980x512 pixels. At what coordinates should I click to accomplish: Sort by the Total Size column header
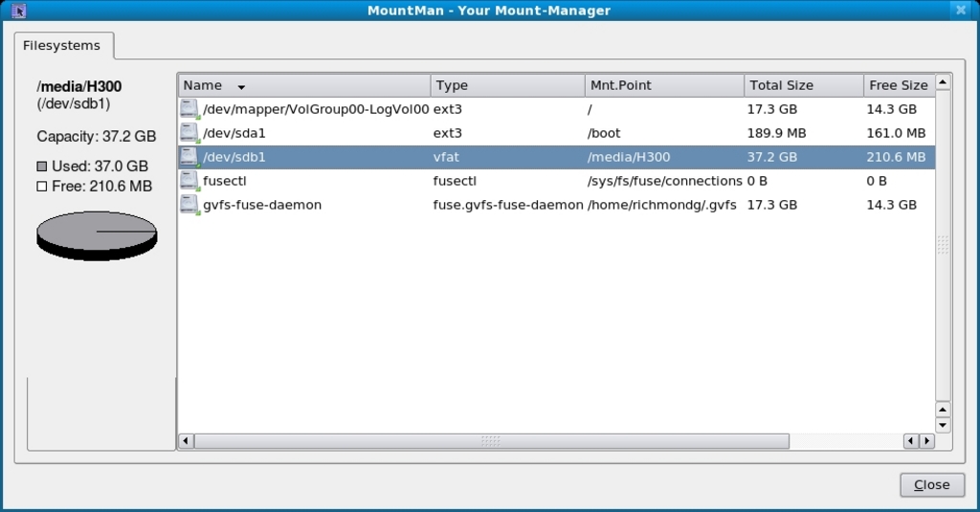(x=804, y=85)
